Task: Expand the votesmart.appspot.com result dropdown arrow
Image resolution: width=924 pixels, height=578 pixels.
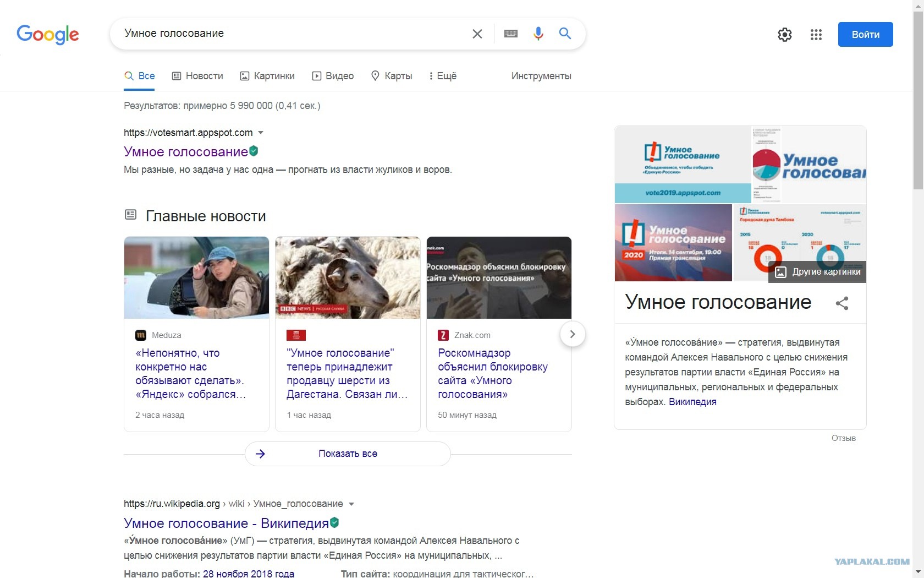Action: [x=261, y=133]
